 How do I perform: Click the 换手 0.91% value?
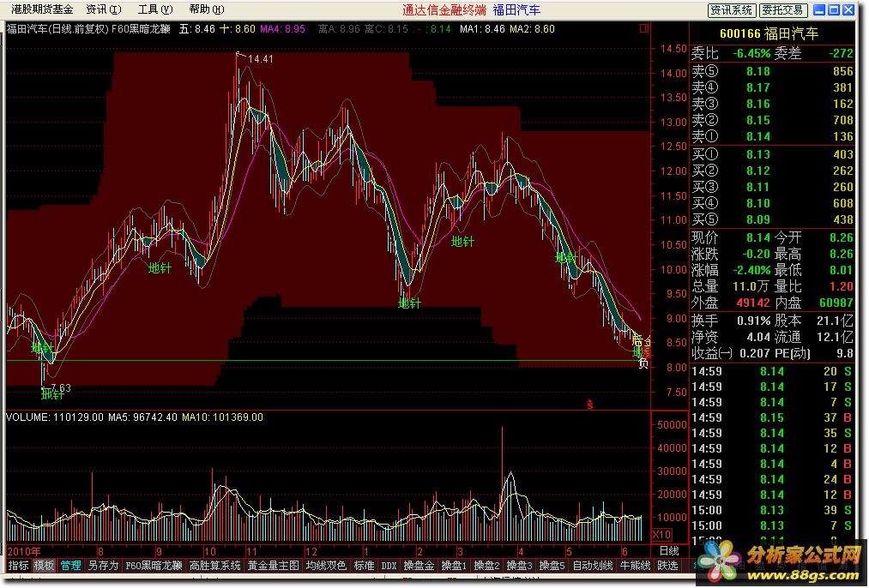tap(754, 321)
